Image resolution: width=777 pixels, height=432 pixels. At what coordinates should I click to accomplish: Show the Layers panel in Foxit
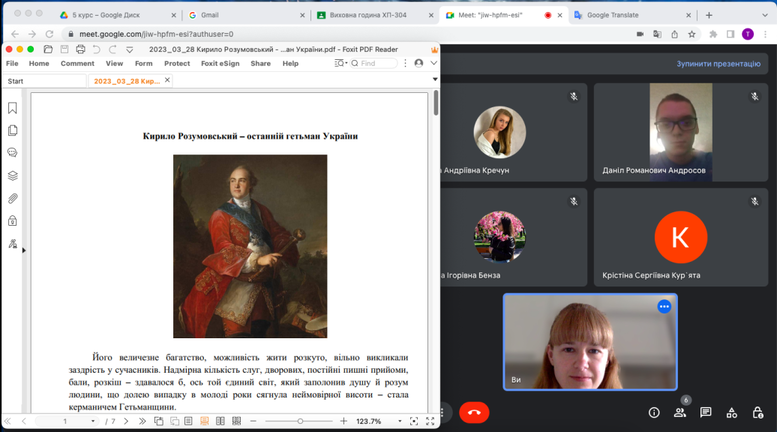(x=12, y=176)
